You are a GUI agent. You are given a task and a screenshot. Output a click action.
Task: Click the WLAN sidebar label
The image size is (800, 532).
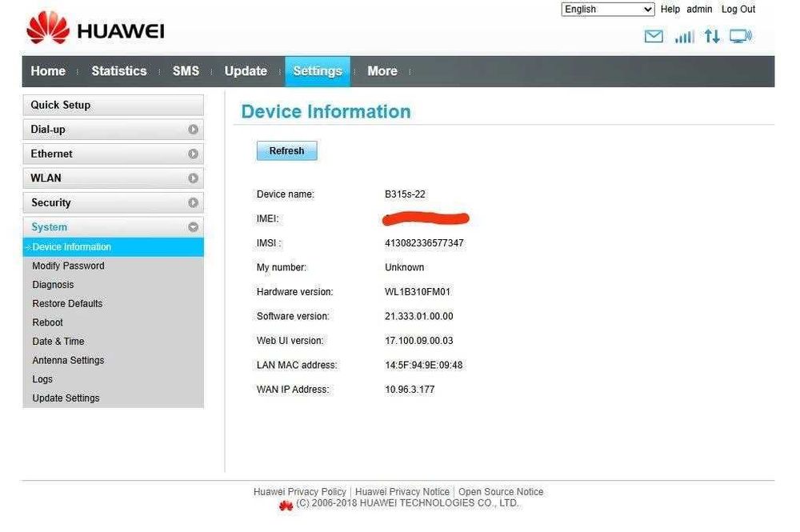coord(46,178)
